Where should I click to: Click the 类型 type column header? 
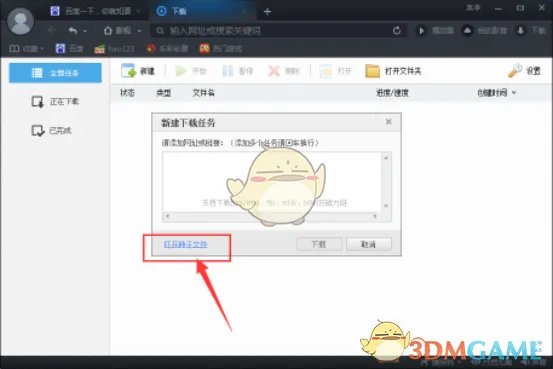point(164,93)
